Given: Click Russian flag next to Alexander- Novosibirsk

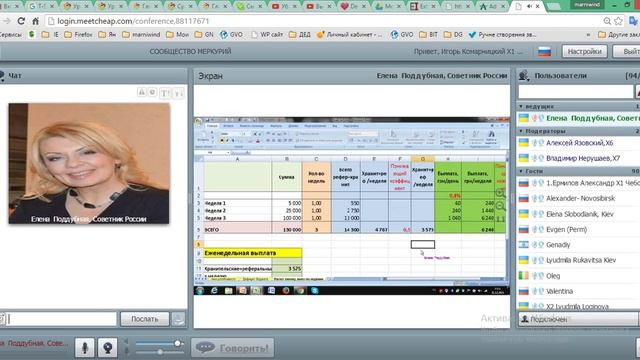Looking at the screenshot, I should 524,198.
